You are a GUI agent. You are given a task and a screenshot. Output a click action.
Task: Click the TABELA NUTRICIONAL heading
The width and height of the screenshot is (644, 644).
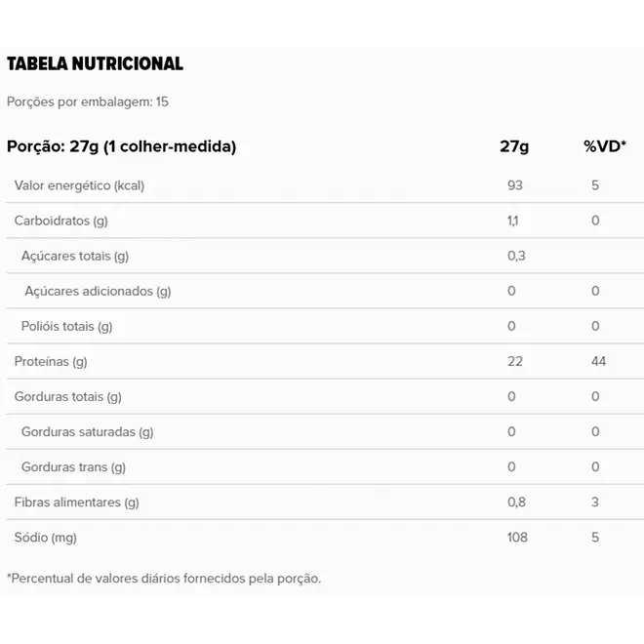(95, 63)
